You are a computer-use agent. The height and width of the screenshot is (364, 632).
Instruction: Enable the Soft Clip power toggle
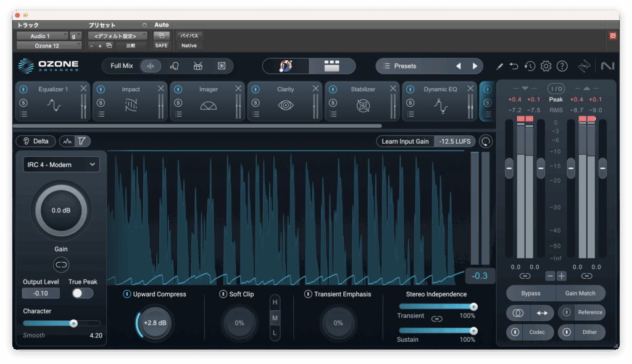point(223,294)
